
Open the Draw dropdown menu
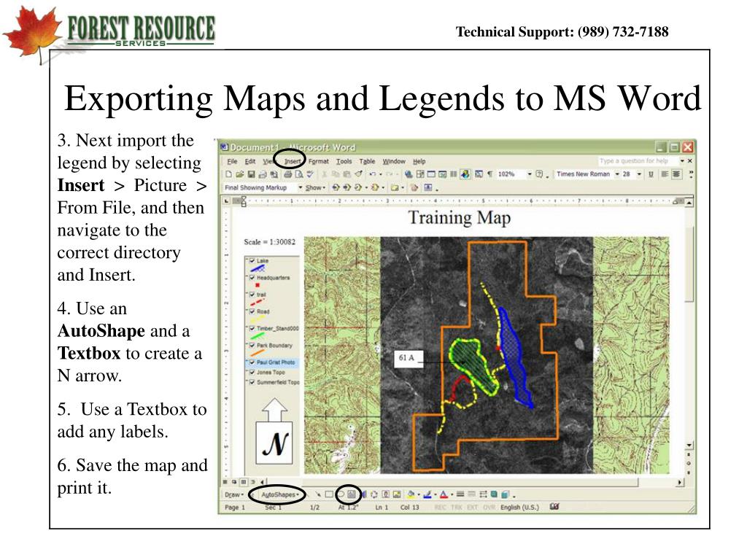234,494
